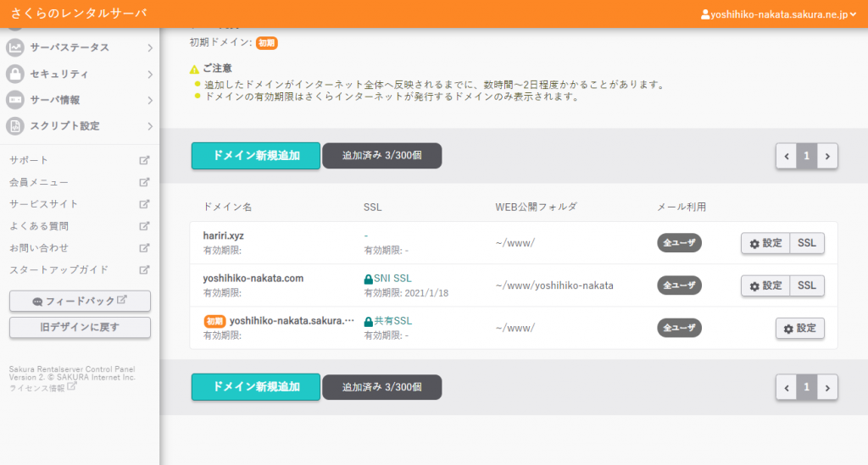Click external link icon beside サービスサイト

[144, 204]
